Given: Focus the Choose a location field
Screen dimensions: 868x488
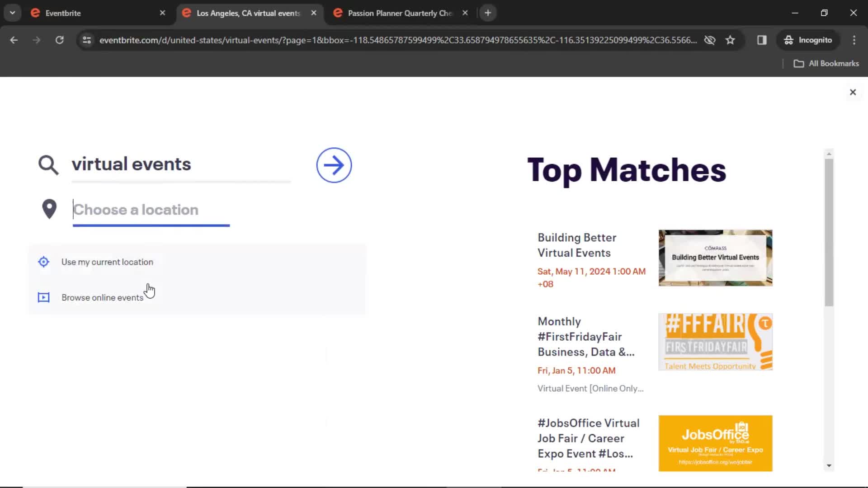Looking at the screenshot, I should point(151,210).
